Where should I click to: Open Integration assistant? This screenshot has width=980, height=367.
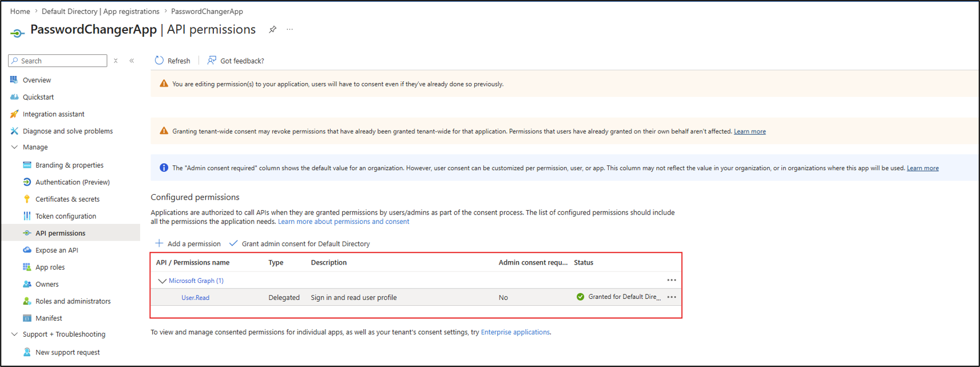pos(53,115)
